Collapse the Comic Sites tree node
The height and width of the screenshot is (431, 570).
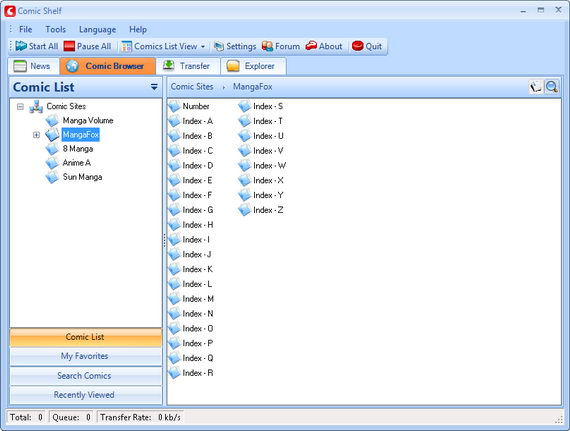point(20,106)
